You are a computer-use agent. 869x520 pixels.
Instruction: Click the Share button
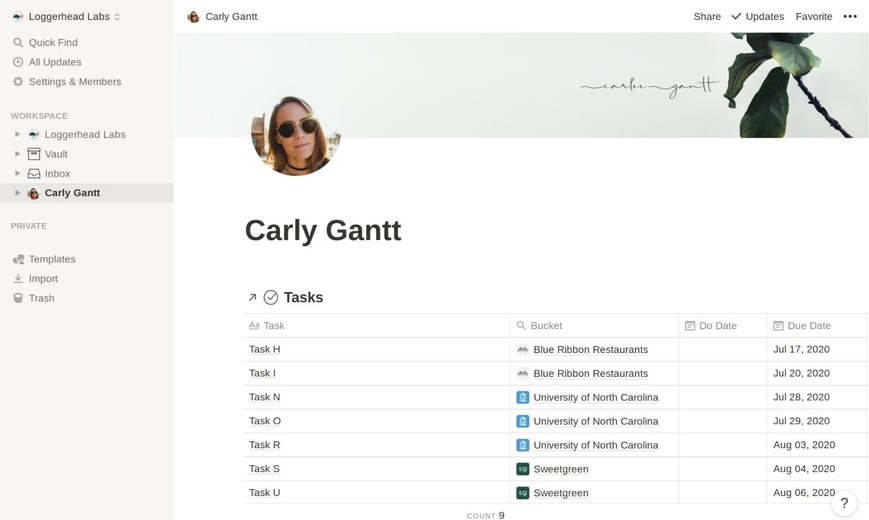707,17
